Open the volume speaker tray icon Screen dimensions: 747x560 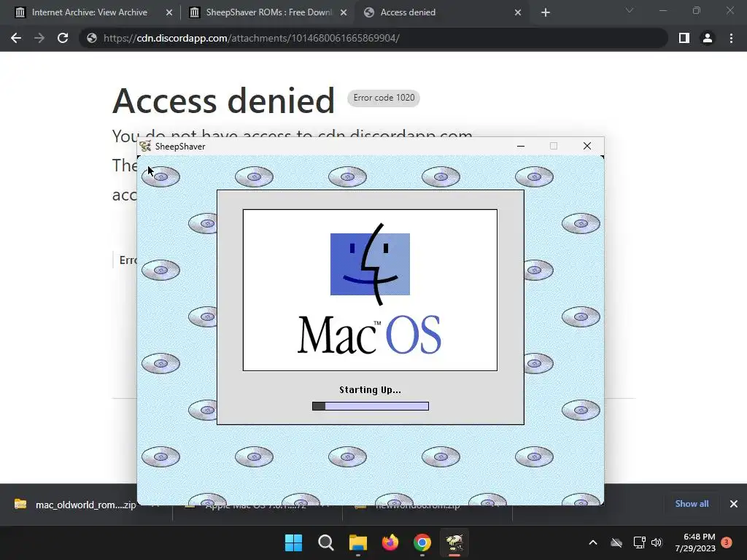point(657,542)
